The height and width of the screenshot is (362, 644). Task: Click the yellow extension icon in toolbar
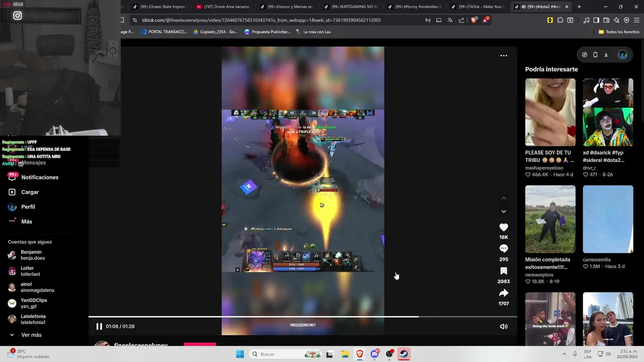(550, 20)
